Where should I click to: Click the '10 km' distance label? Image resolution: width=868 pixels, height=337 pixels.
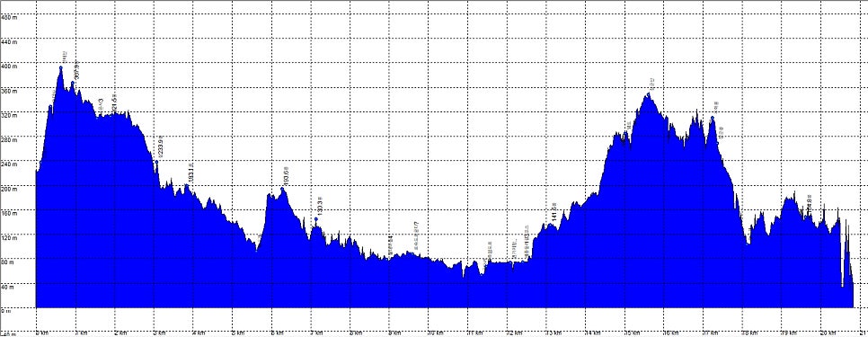click(x=437, y=333)
